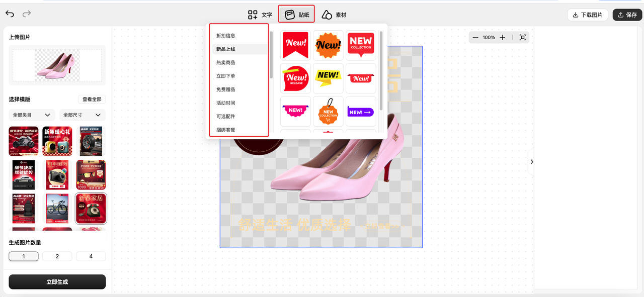This screenshot has height=297, width=644.
Task: Expand the collapsed right side panel arrow
Action: point(532,162)
